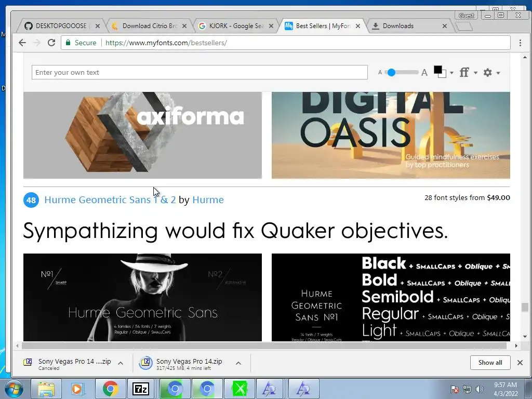Image resolution: width=532 pixels, height=399 pixels.
Task: Expand options for the canceled Sony Vegas download
Action: 121,363
